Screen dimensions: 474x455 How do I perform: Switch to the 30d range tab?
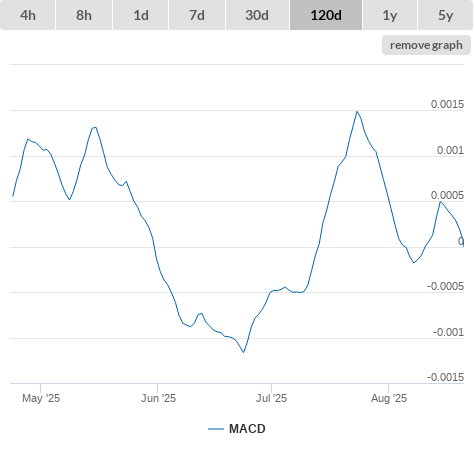[257, 15]
